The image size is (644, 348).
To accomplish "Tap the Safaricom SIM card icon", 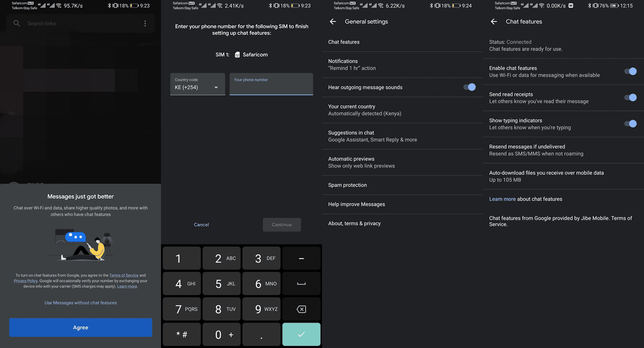I will pyautogui.click(x=237, y=55).
